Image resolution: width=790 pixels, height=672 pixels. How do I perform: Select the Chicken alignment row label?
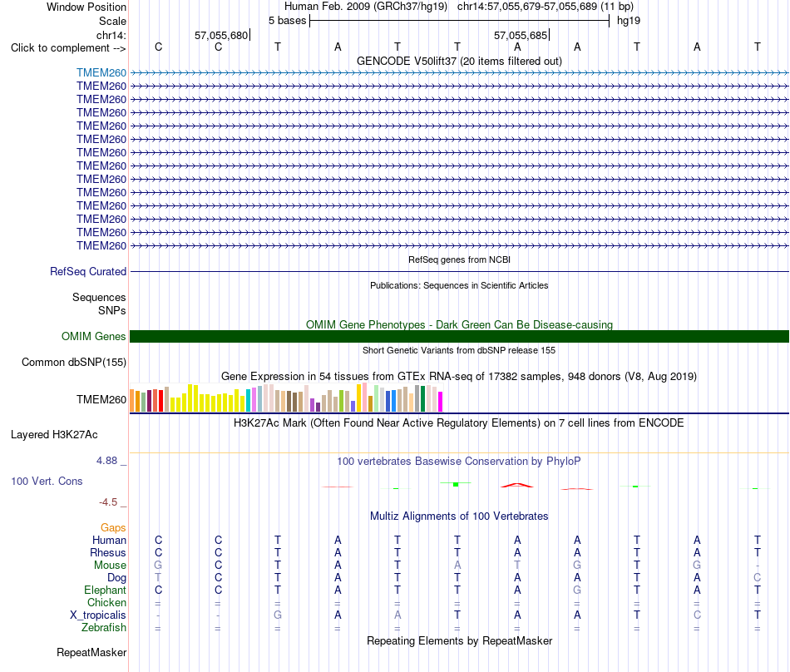(x=106, y=602)
